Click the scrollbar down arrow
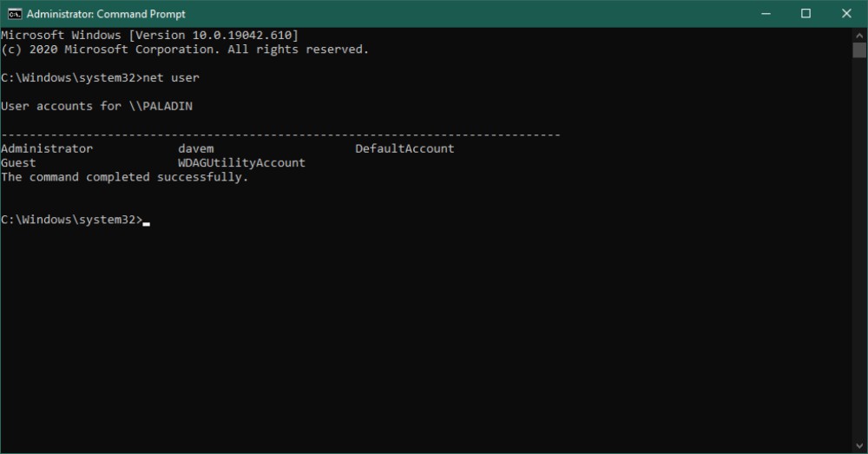 (859, 445)
